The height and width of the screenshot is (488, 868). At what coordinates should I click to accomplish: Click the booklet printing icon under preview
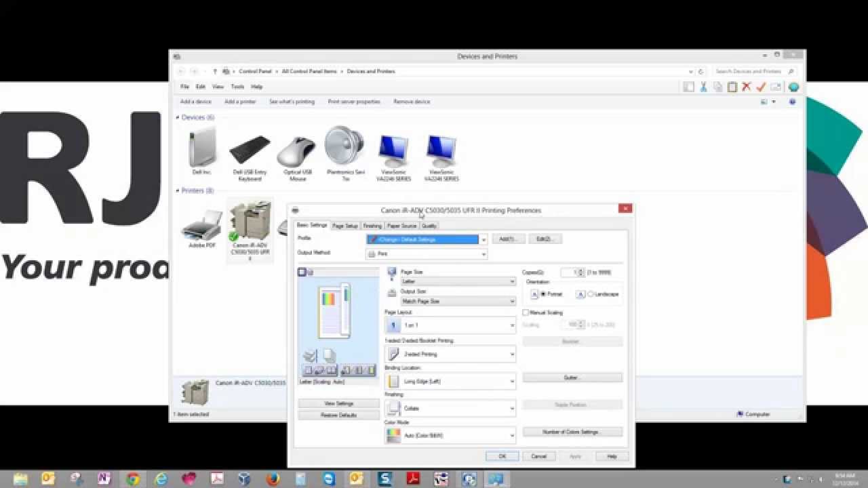pos(331,371)
